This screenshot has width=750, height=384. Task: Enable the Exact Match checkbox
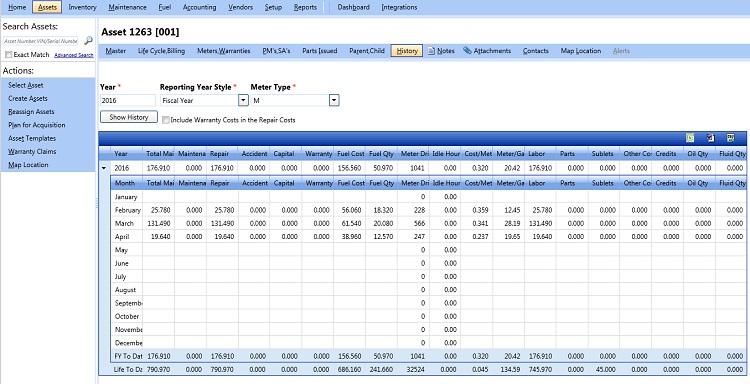(x=8, y=55)
